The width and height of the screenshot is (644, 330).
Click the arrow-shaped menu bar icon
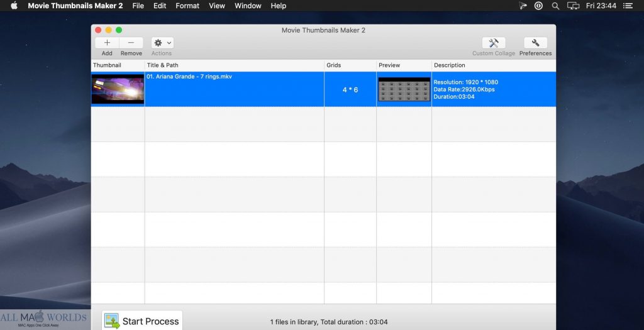(523, 6)
